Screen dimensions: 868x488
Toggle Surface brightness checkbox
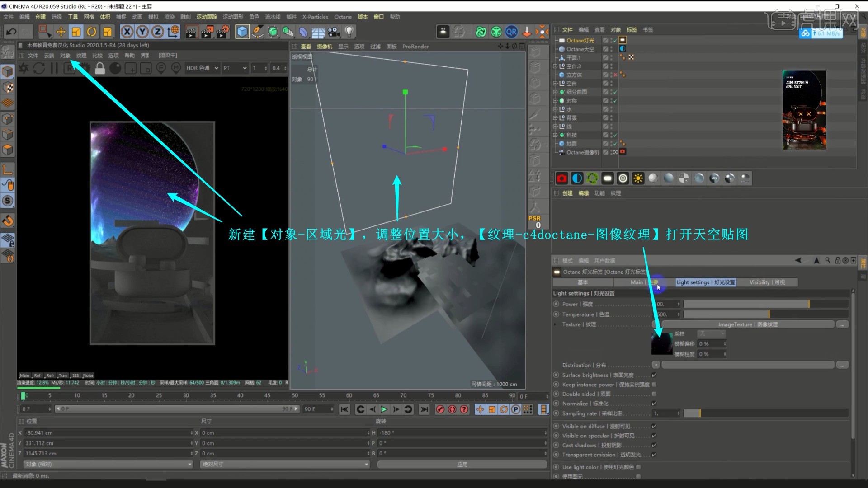click(654, 375)
